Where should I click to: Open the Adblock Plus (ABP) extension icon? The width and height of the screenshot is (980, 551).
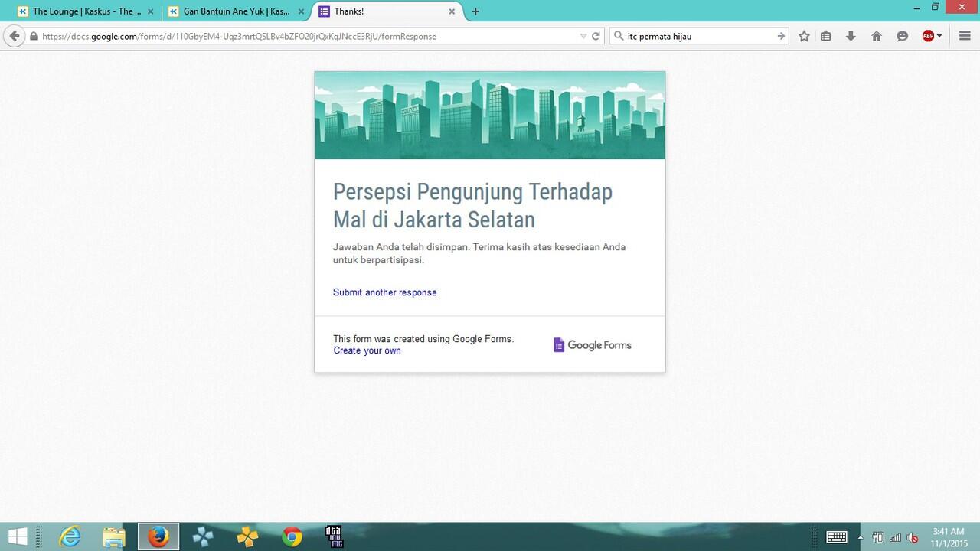pyautogui.click(x=926, y=36)
